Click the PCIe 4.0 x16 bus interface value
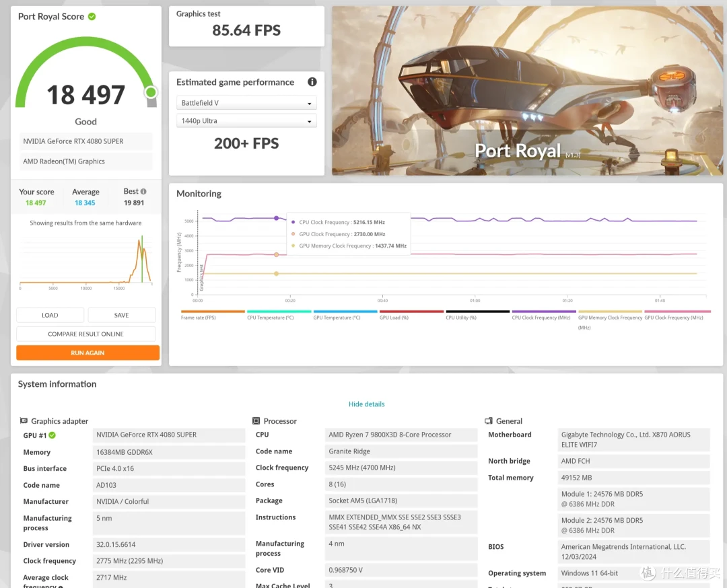 pyautogui.click(x=169, y=468)
